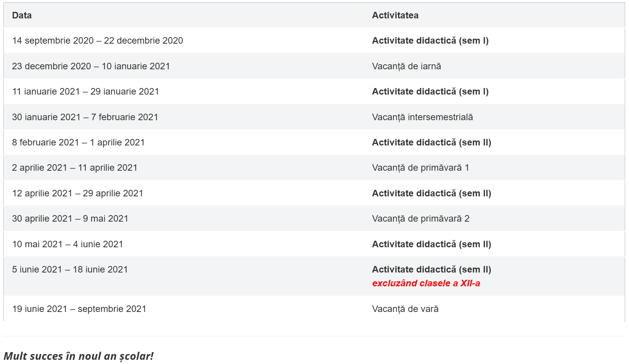Viewport: 629px width, 364px height.
Task: Click Vacanță de primăvară 1 cell
Action: (420, 168)
